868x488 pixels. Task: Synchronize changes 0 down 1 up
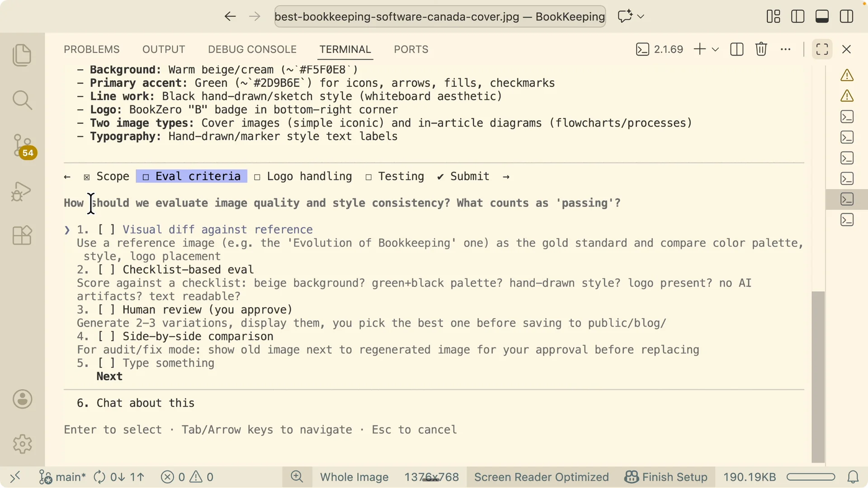(119, 477)
